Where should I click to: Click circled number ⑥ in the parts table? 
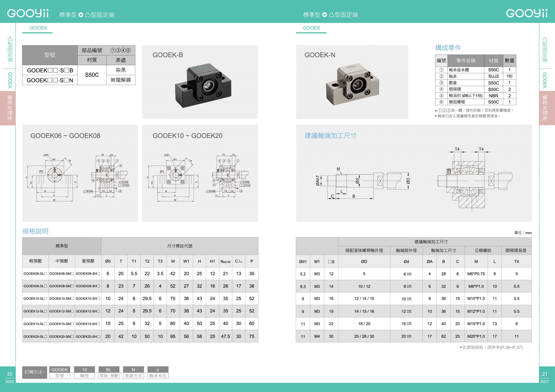point(441,102)
